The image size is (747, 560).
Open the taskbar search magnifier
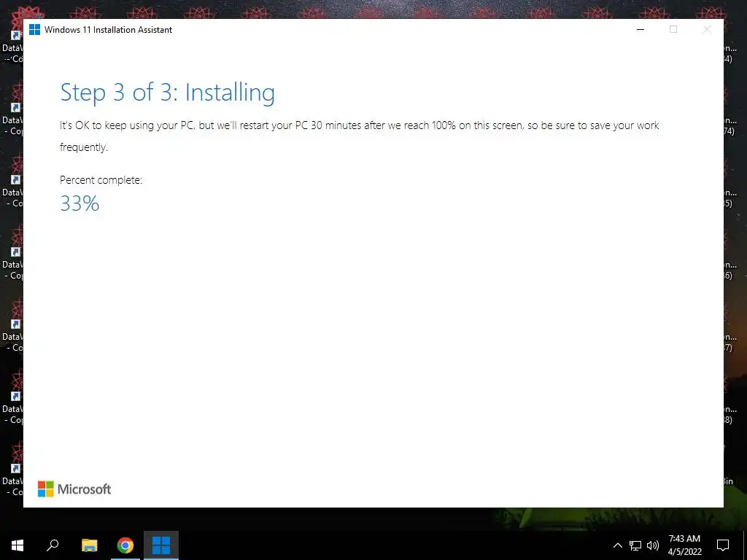(x=53, y=545)
